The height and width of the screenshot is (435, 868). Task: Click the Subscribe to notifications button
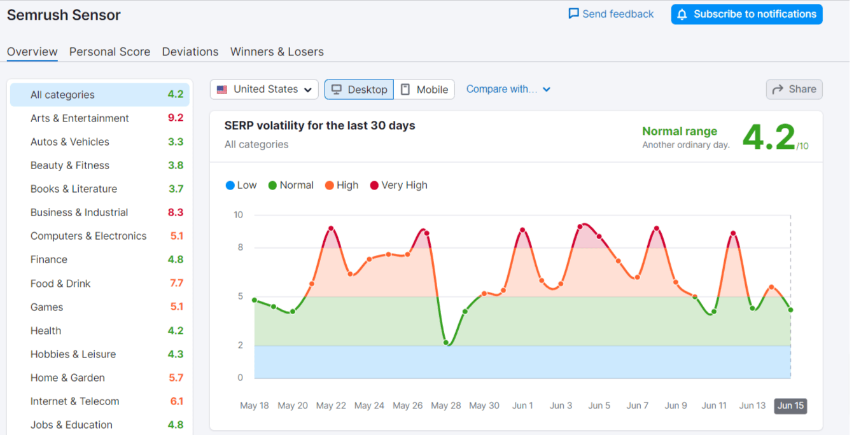(x=746, y=14)
